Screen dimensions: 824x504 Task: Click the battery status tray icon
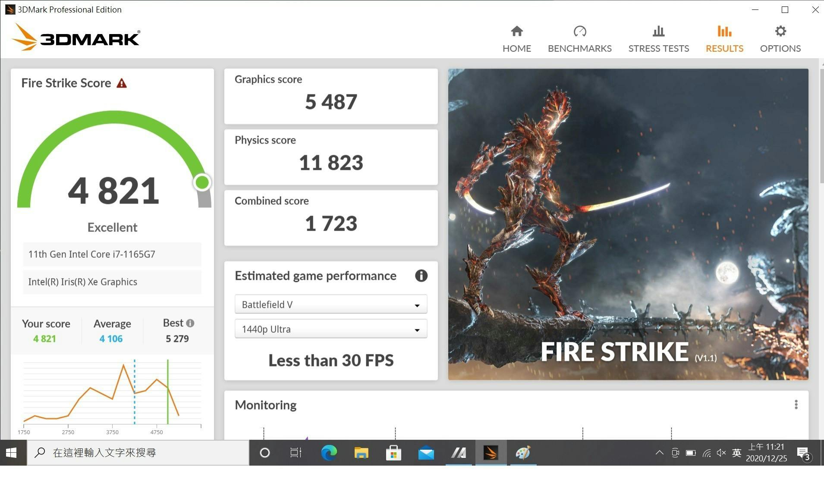click(691, 453)
